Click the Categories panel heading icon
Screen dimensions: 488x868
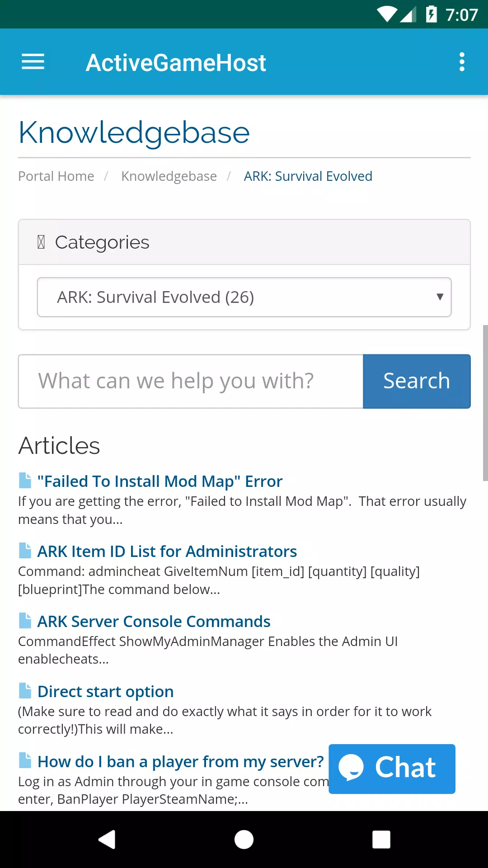coord(41,242)
